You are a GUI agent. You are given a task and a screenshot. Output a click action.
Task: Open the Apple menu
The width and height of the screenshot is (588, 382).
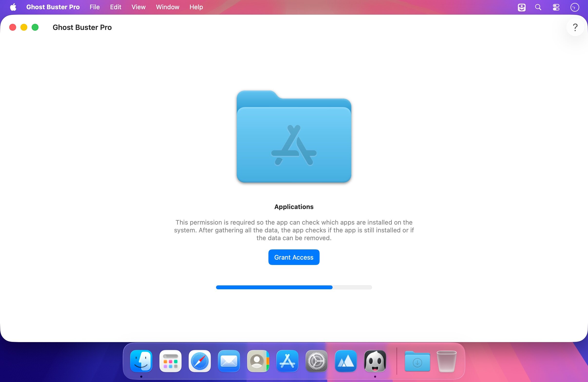coord(13,7)
